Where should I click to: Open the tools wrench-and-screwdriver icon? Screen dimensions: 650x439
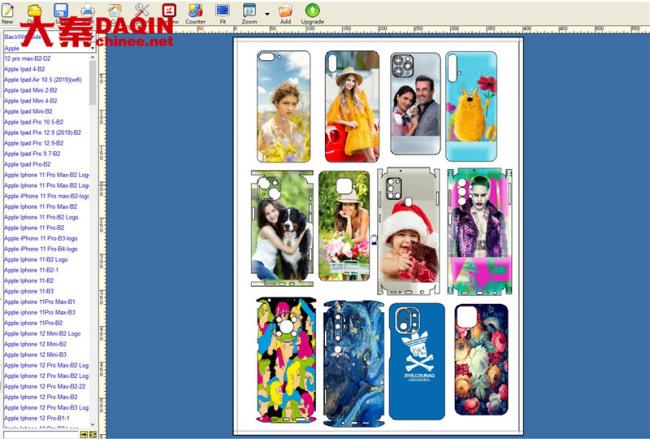tap(141, 10)
